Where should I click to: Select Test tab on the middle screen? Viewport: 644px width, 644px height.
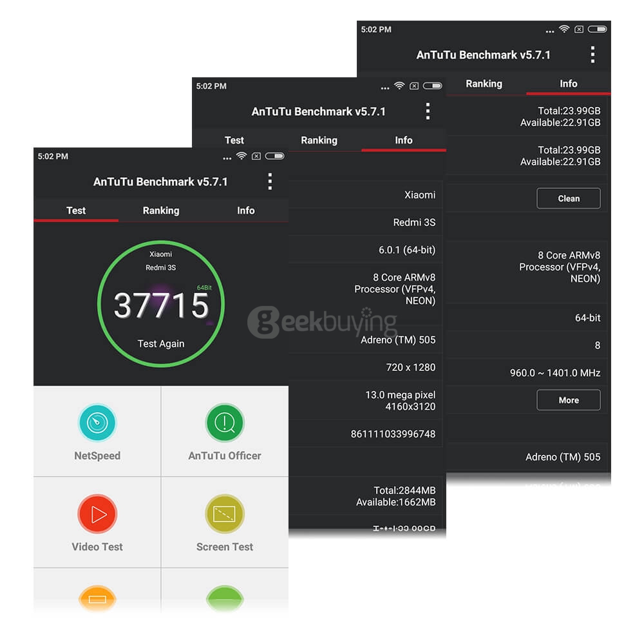pos(234,140)
